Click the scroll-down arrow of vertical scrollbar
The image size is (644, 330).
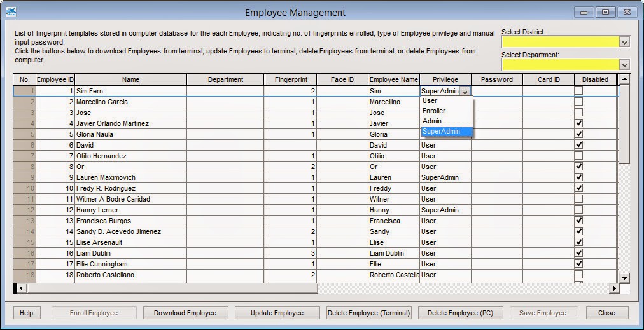[x=624, y=278]
